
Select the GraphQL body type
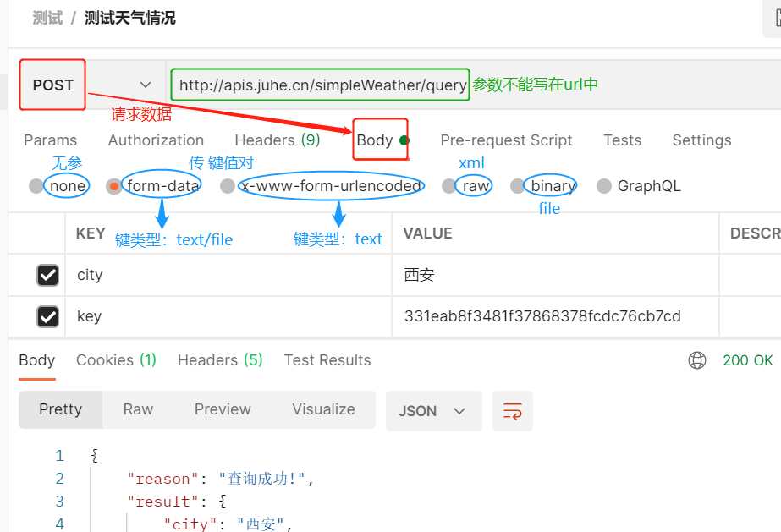coord(603,185)
